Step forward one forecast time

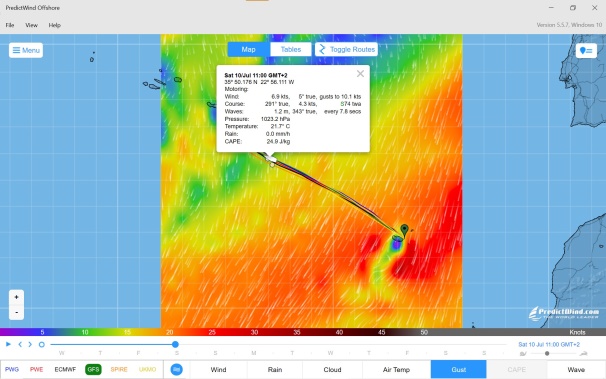(30, 344)
